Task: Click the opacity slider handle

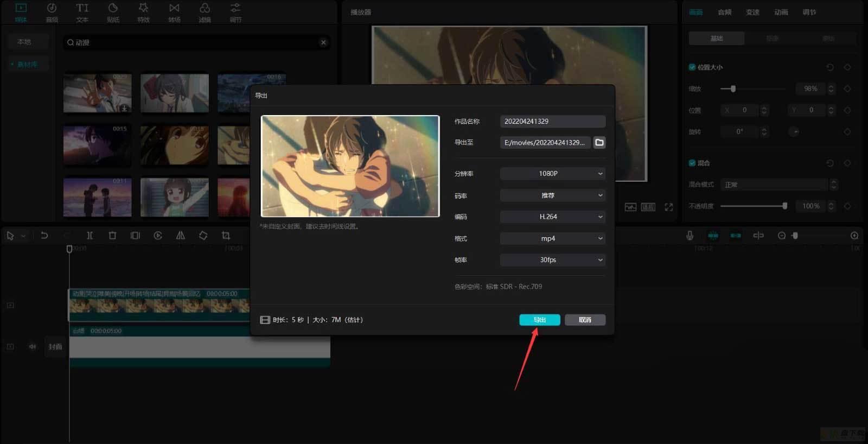Action: click(x=784, y=206)
